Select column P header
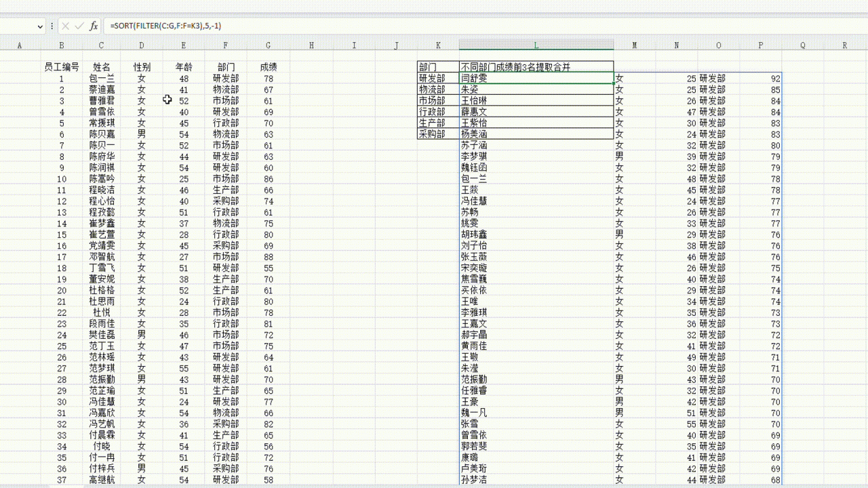The width and height of the screenshot is (868, 488). point(761,45)
